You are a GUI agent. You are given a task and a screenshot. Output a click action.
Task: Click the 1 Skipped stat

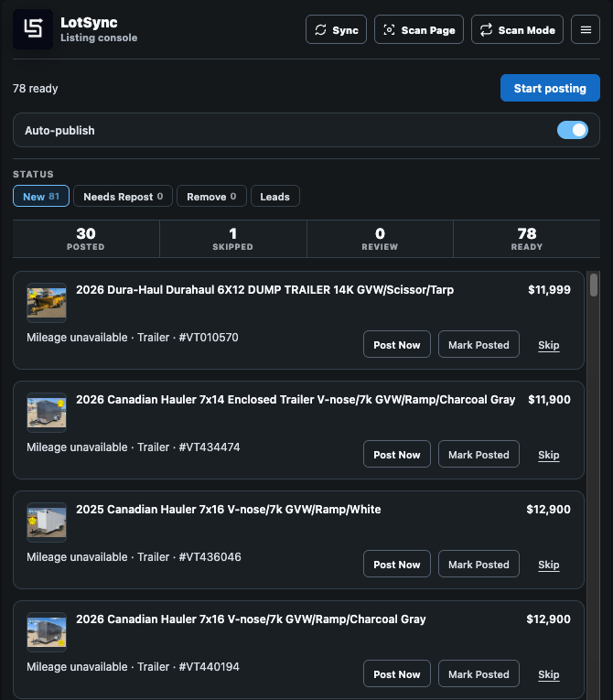(x=232, y=239)
